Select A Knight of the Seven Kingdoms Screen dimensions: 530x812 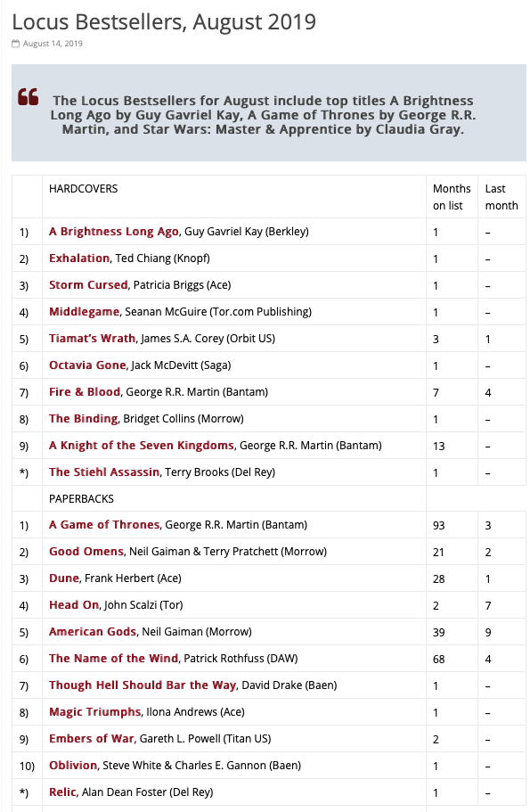pos(142,446)
